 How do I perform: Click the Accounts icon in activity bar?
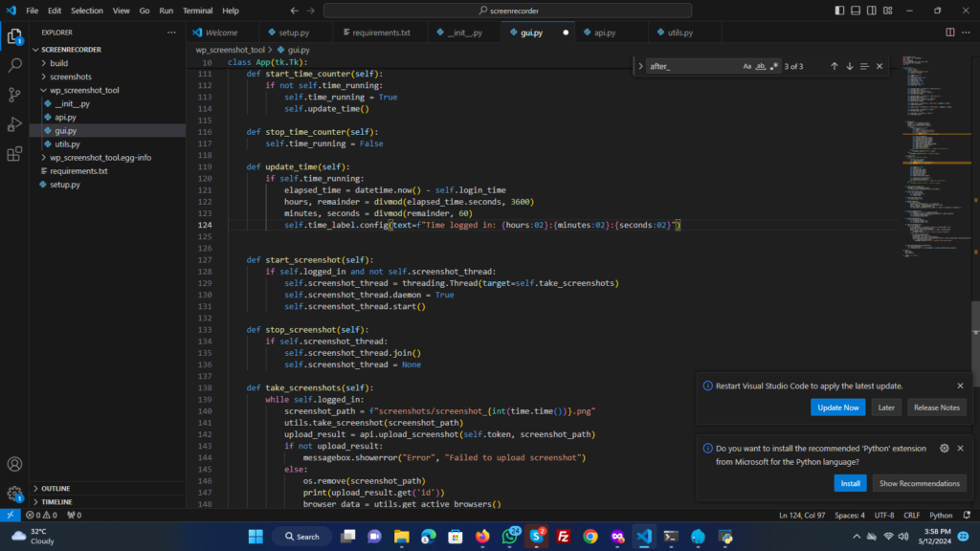(14, 465)
